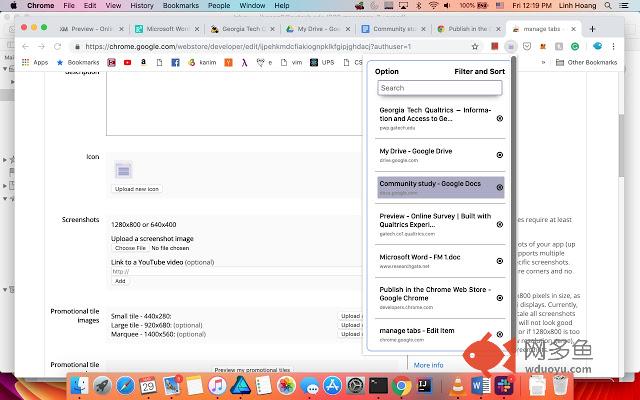This screenshot has width=640, height=400.
Task: Open a new Chrome tab
Action: point(592,29)
